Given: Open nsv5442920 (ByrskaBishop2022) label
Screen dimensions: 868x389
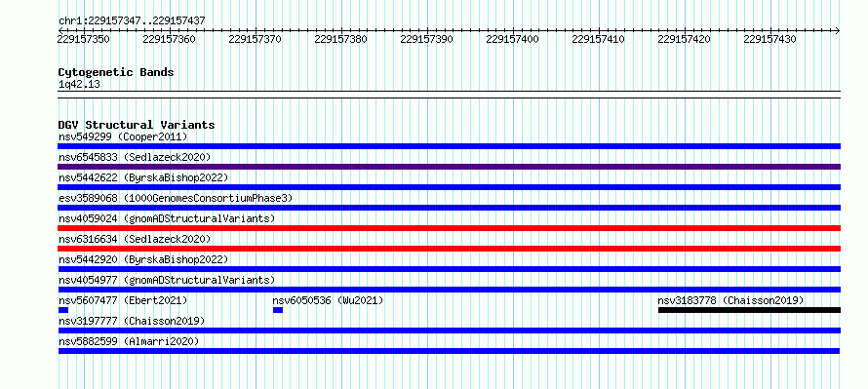Looking at the screenshot, I should 143,259.
